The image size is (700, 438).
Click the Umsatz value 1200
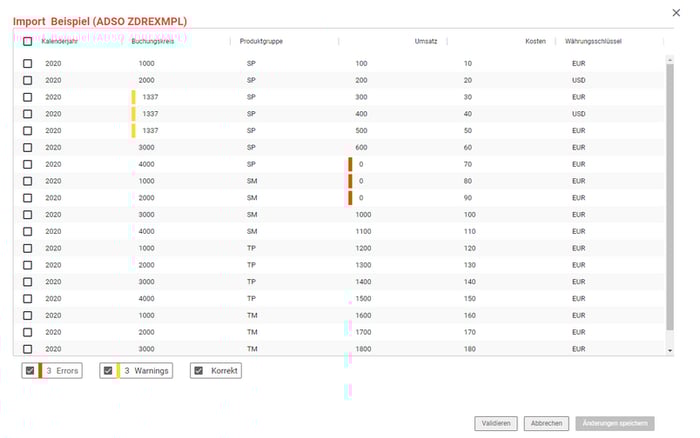(x=363, y=248)
